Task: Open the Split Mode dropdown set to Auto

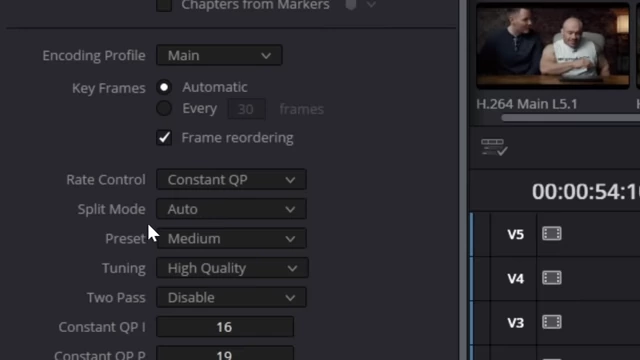Action: click(231, 209)
